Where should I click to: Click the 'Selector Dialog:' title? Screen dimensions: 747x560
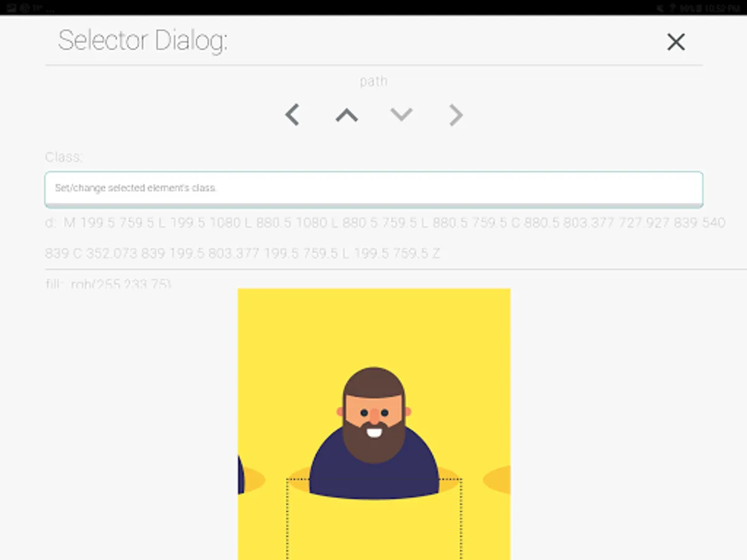point(143,41)
